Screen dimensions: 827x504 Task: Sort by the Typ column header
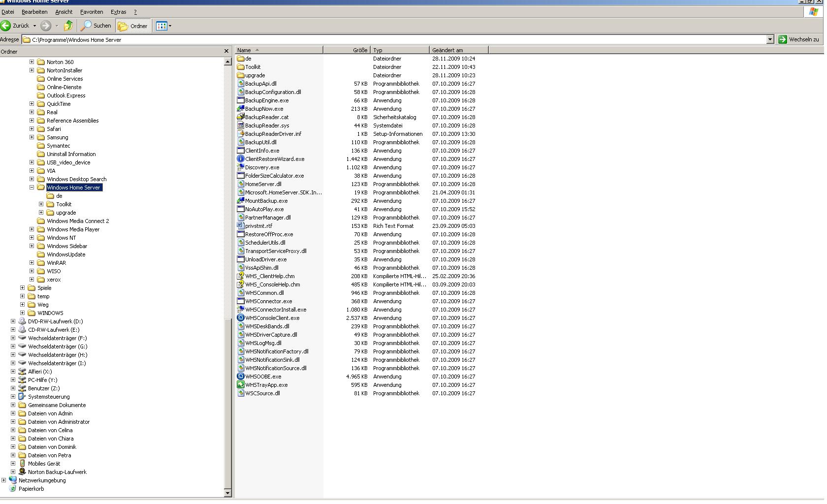point(400,50)
